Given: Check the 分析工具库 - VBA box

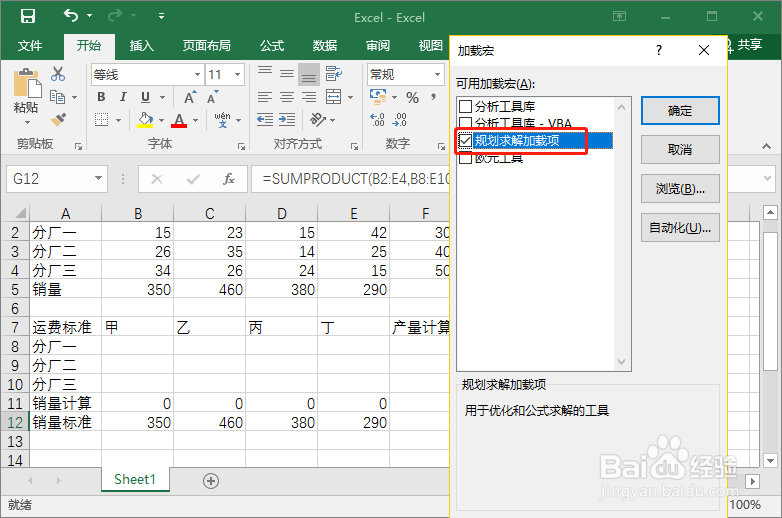Looking at the screenshot, I should pos(465,123).
